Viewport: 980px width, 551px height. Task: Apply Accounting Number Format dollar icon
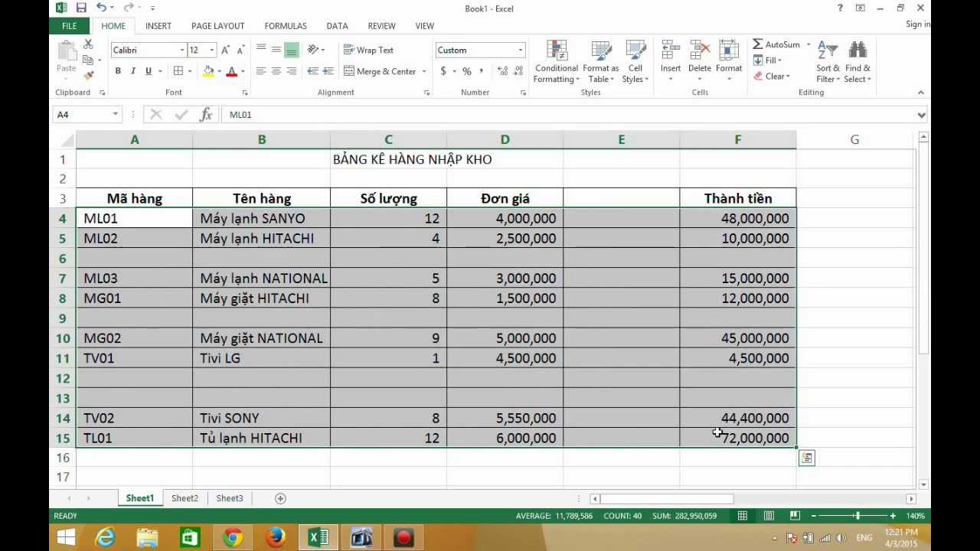(x=443, y=71)
